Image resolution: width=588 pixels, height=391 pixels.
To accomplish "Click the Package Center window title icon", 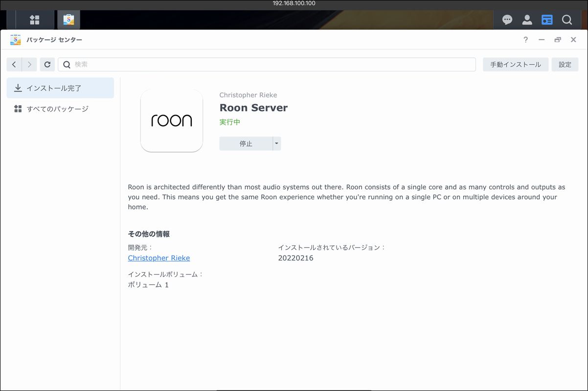I will (16, 40).
